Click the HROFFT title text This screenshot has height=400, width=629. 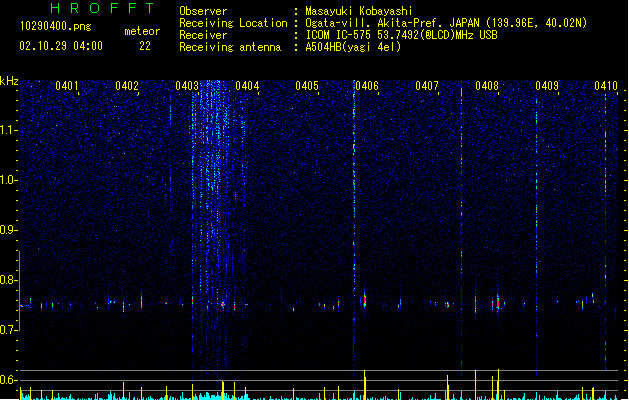pos(102,8)
